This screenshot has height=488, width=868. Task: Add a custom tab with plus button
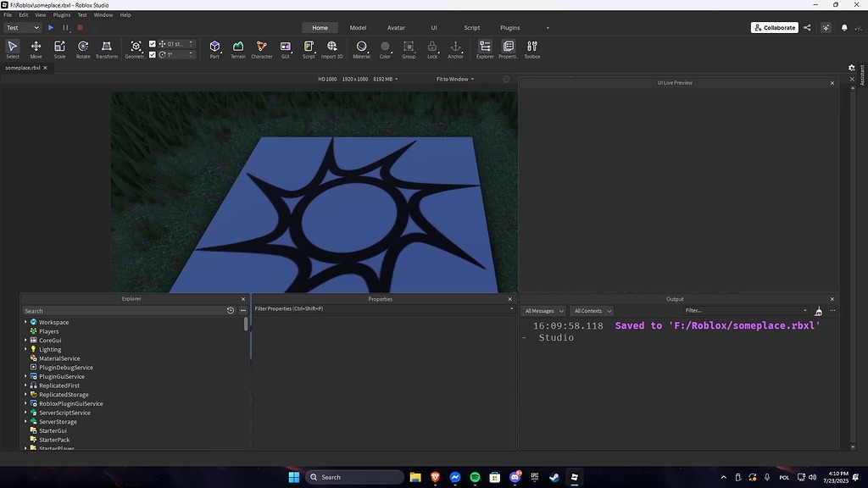pos(548,28)
